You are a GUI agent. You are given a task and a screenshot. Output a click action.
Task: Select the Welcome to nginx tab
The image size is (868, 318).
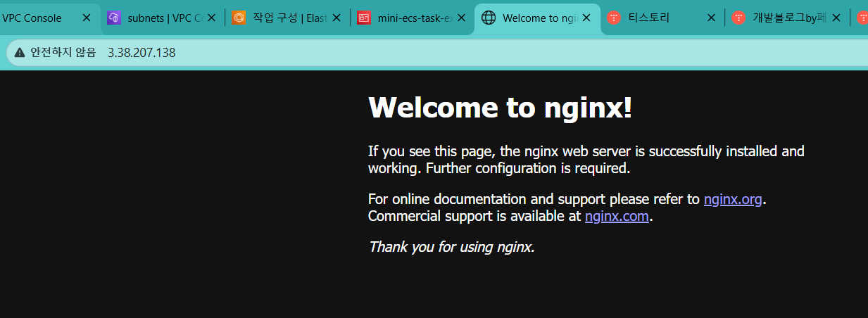pyautogui.click(x=537, y=18)
